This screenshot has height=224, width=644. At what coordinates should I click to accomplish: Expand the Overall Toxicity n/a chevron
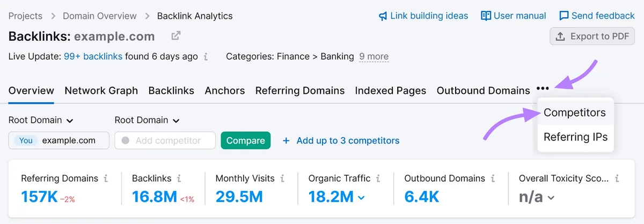551,198
